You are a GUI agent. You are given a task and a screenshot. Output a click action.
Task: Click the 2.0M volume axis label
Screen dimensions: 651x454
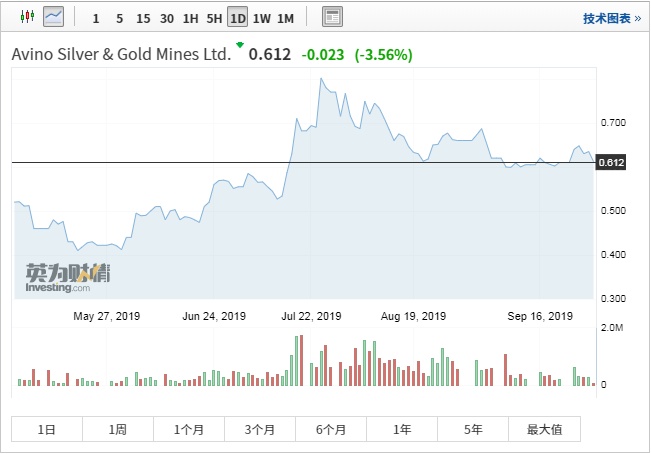(x=612, y=328)
